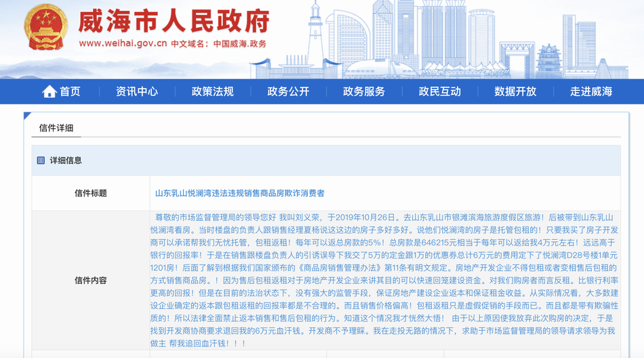The height and width of the screenshot is (358, 644).
Task: Click the square icon beside 详细信息
Action: point(41,161)
